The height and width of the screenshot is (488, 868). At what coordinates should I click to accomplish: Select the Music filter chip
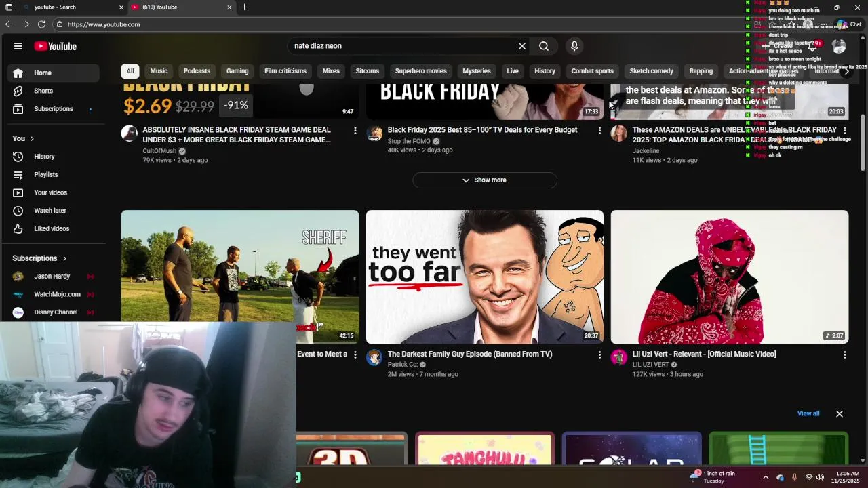(x=159, y=71)
